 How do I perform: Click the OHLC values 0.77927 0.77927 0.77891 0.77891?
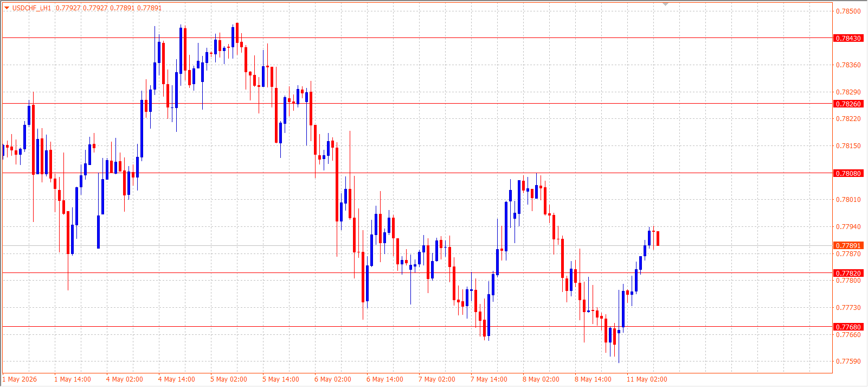pyautogui.click(x=108, y=8)
